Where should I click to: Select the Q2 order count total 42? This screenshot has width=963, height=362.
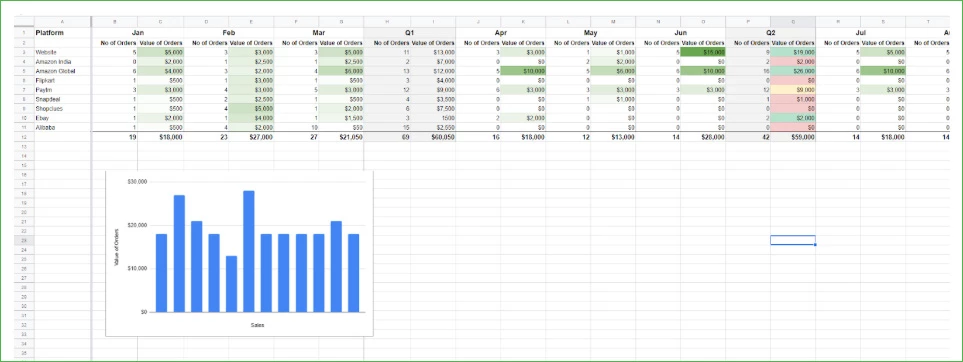coord(748,137)
